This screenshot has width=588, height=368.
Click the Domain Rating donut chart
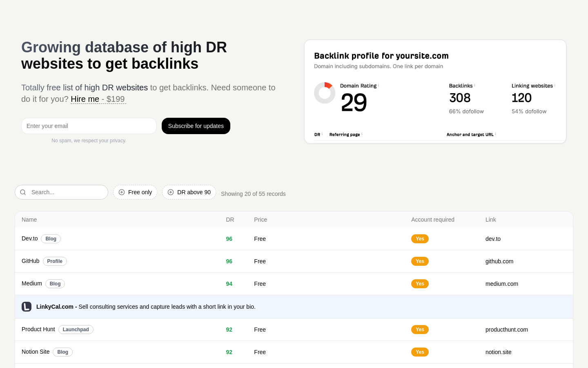pyautogui.click(x=325, y=93)
